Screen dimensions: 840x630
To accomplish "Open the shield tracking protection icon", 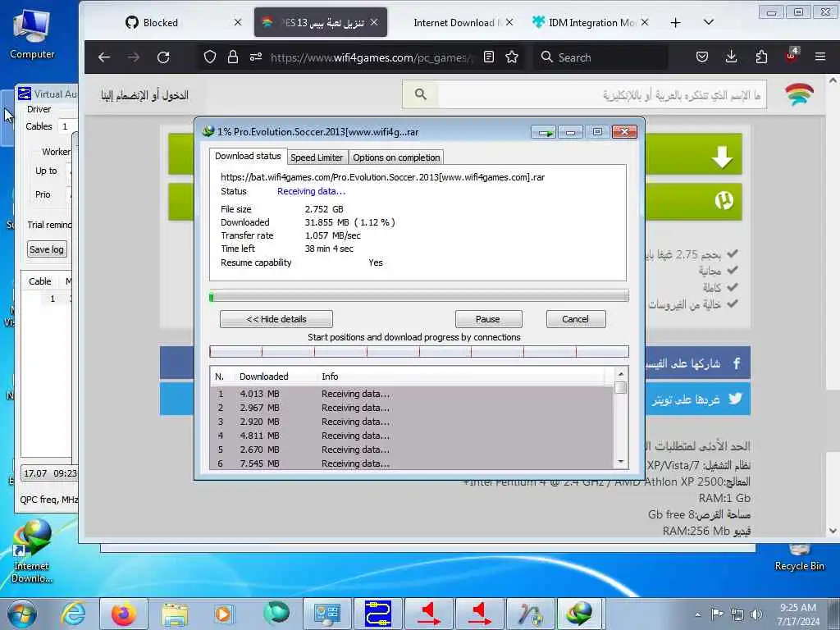I will [x=210, y=57].
